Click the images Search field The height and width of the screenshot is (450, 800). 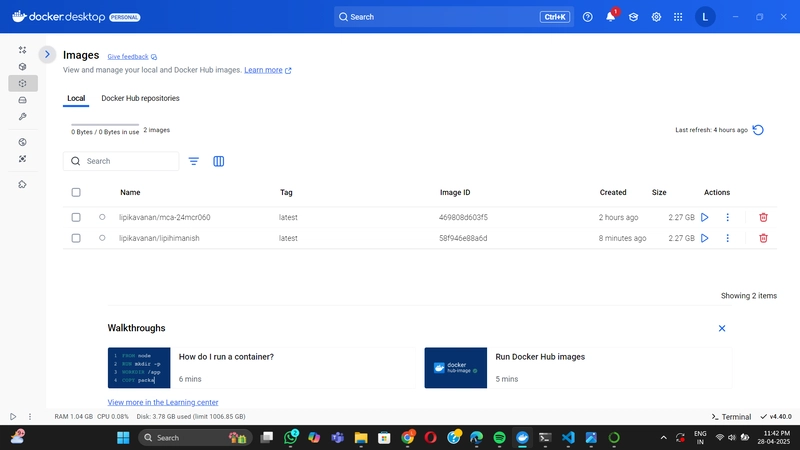tap(121, 161)
